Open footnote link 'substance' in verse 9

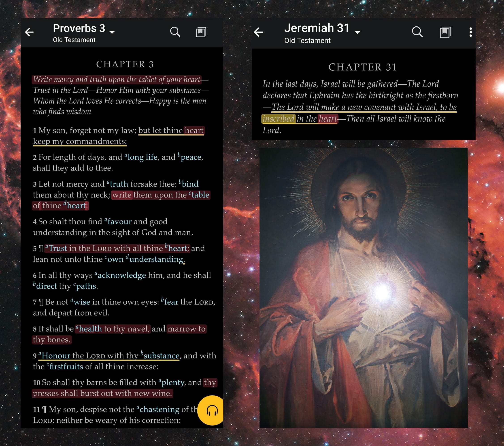pyautogui.click(x=160, y=356)
